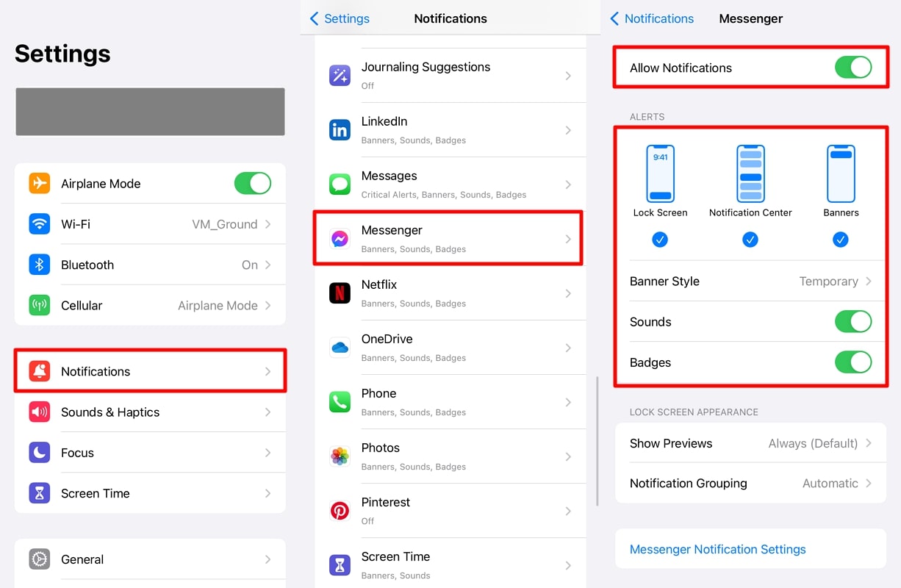Go back to Settings from Notifications
The image size is (901, 588).
pos(340,18)
